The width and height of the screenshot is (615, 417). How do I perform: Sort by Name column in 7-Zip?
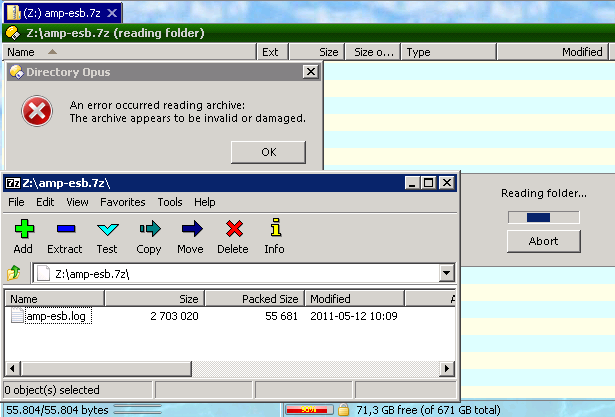point(55,299)
